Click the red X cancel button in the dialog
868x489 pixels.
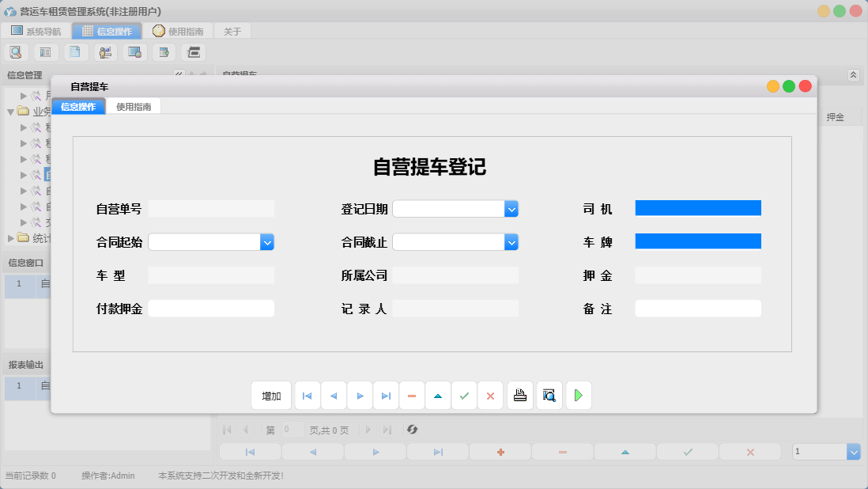click(x=490, y=395)
